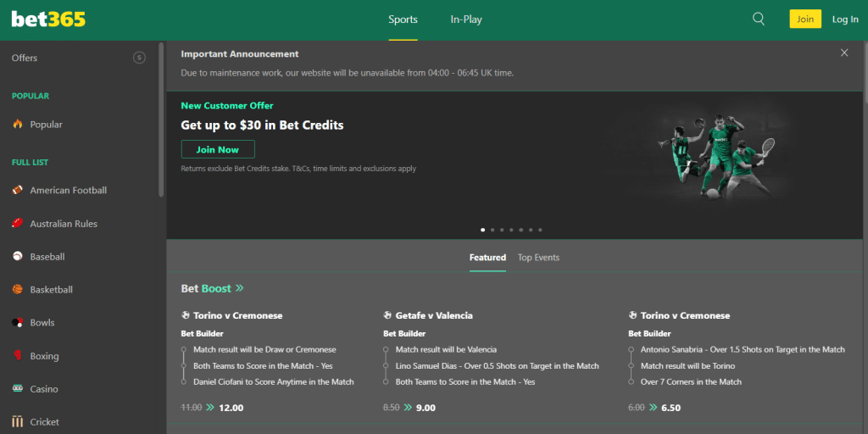Close the Important Announcement banner
Image resolution: width=868 pixels, height=434 pixels.
844,53
